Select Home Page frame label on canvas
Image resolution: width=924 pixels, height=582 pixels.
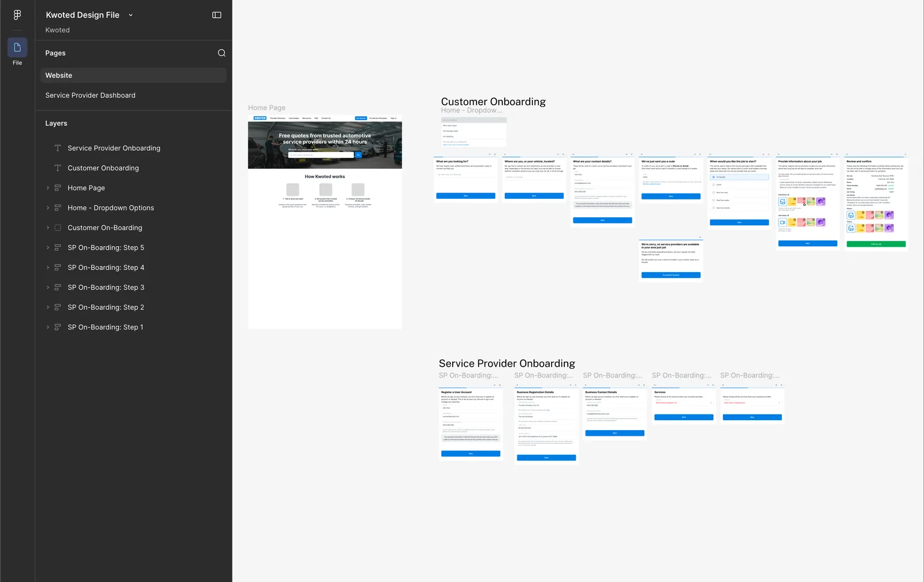[x=267, y=107]
